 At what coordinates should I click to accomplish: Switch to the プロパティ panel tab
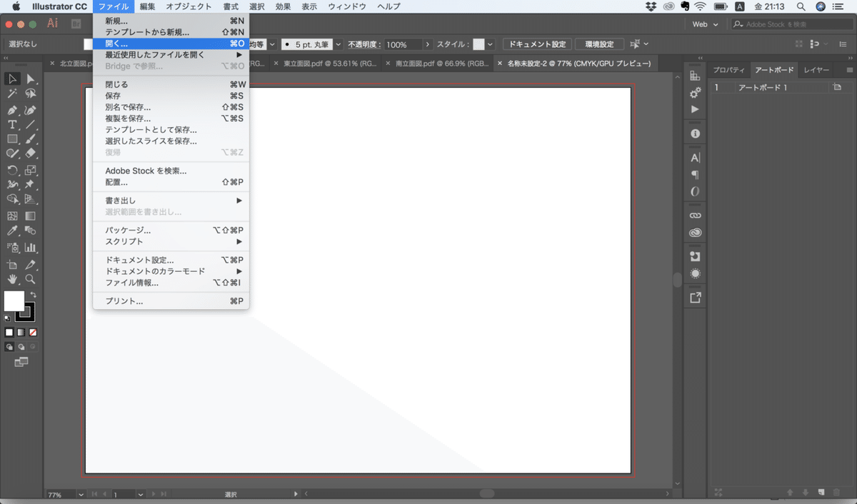(x=729, y=70)
